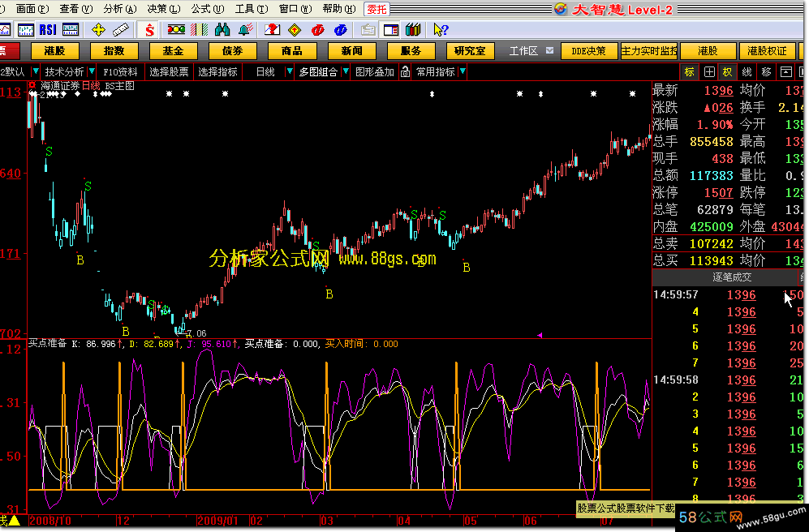The width and height of the screenshot is (809, 532).
Task: Toggle the 移 move button
Action: [766, 71]
